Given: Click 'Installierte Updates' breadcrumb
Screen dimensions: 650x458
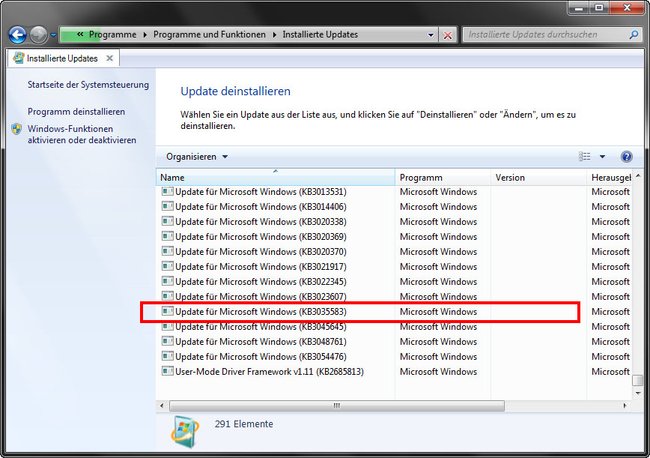Looking at the screenshot, I should click(320, 34).
